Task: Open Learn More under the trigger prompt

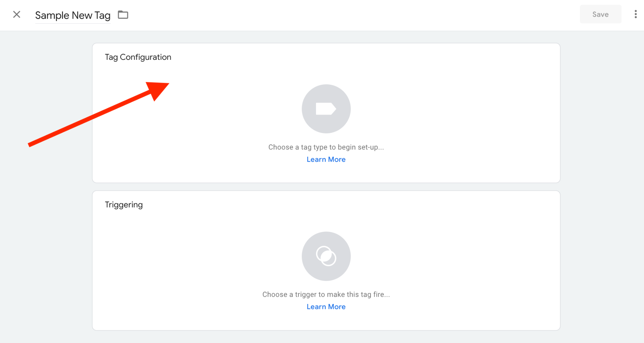Action: (326, 307)
